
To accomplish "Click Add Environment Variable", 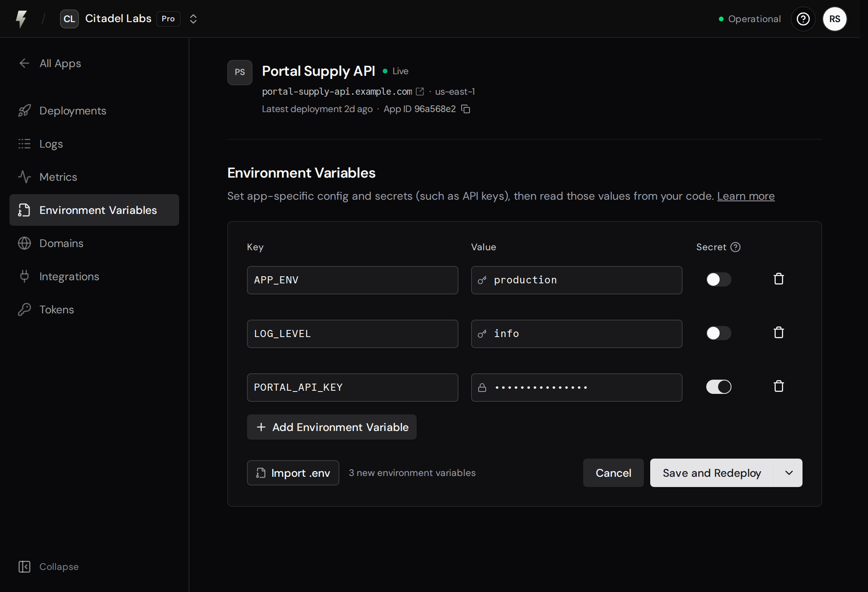I will click(x=332, y=427).
